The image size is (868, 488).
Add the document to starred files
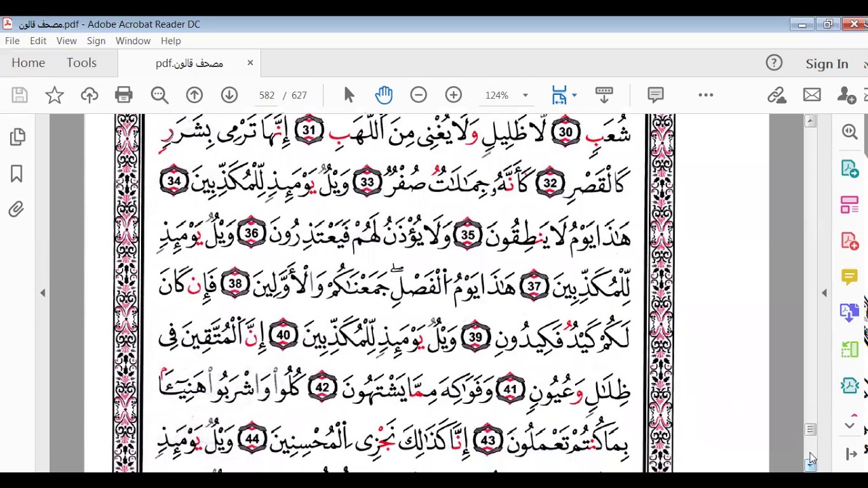point(54,95)
